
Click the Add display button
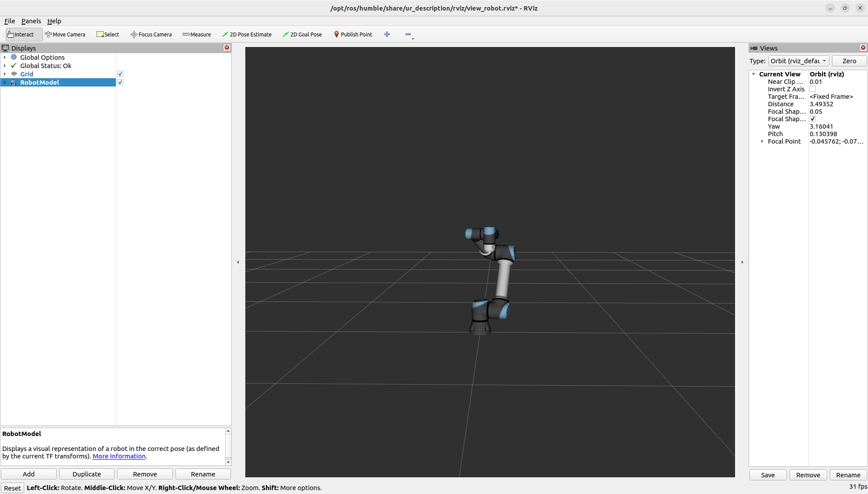coord(29,474)
